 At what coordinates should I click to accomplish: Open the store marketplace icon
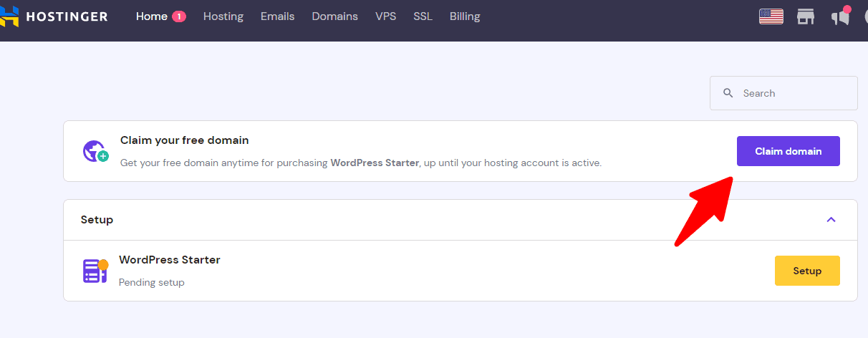(806, 16)
